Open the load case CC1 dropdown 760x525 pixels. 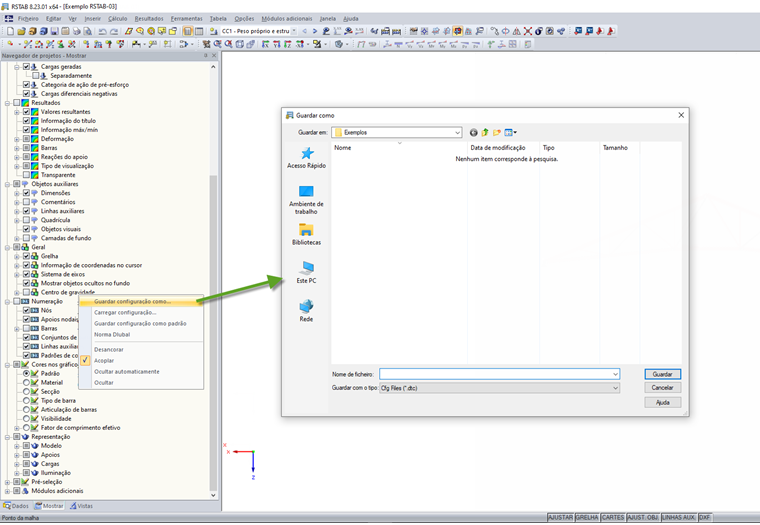(294, 31)
